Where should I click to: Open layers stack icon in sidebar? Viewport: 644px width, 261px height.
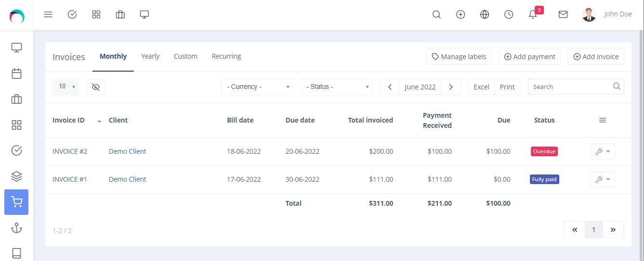[x=17, y=176]
